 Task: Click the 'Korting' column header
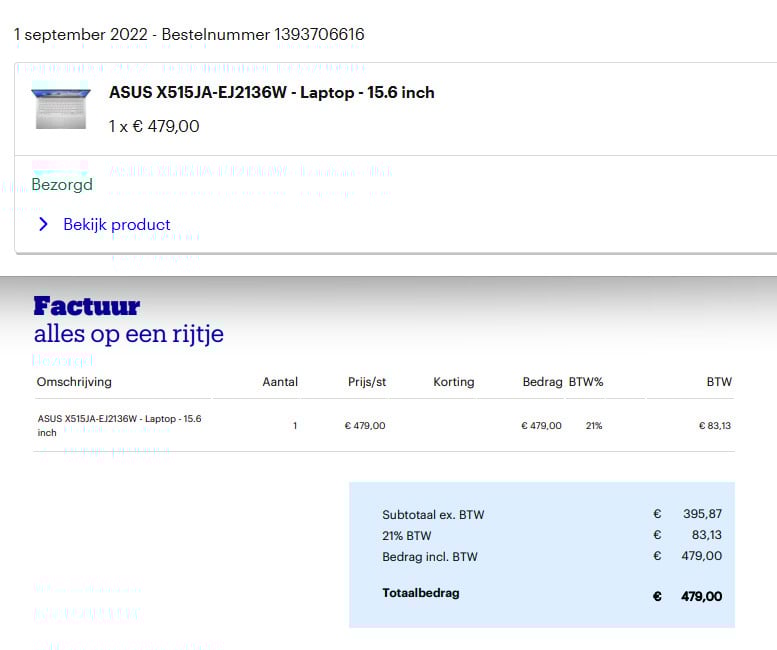point(454,382)
